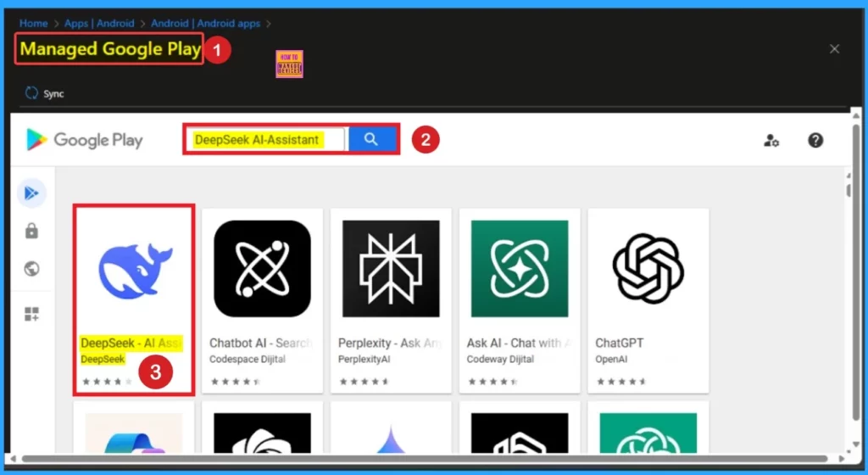Click the ChatGPT star rating
The height and width of the screenshot is (475, 868).
pyautogui.click(x=621, y=382)
